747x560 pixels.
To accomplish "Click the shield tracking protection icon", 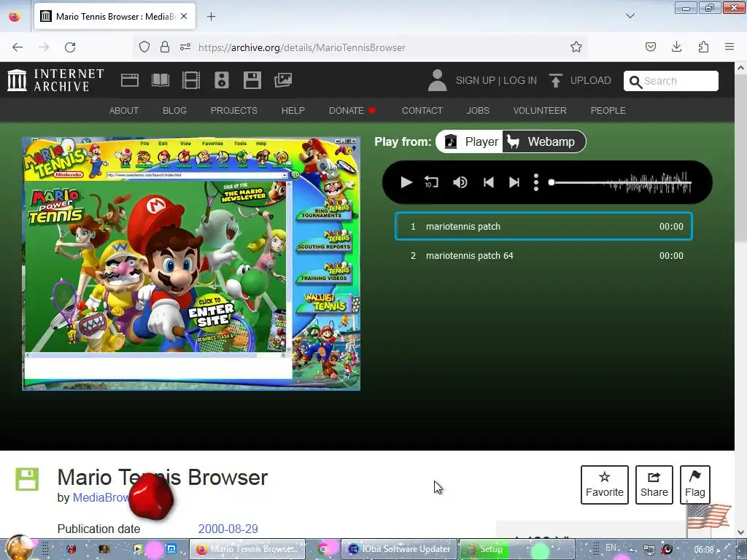I will click(144, 47).
